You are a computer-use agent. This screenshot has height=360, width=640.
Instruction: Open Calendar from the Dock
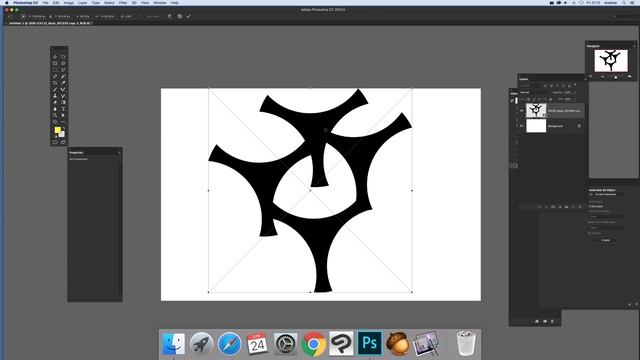[257, 344]
